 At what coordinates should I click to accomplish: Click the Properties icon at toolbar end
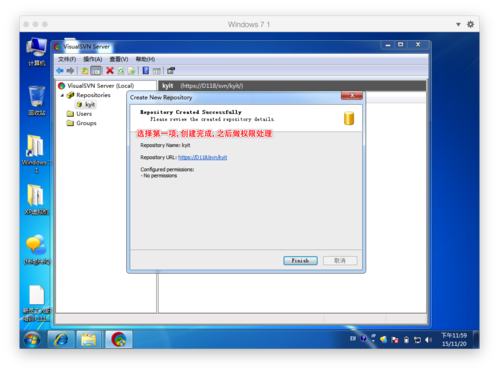pyautogui.click(x=171, y=71)
